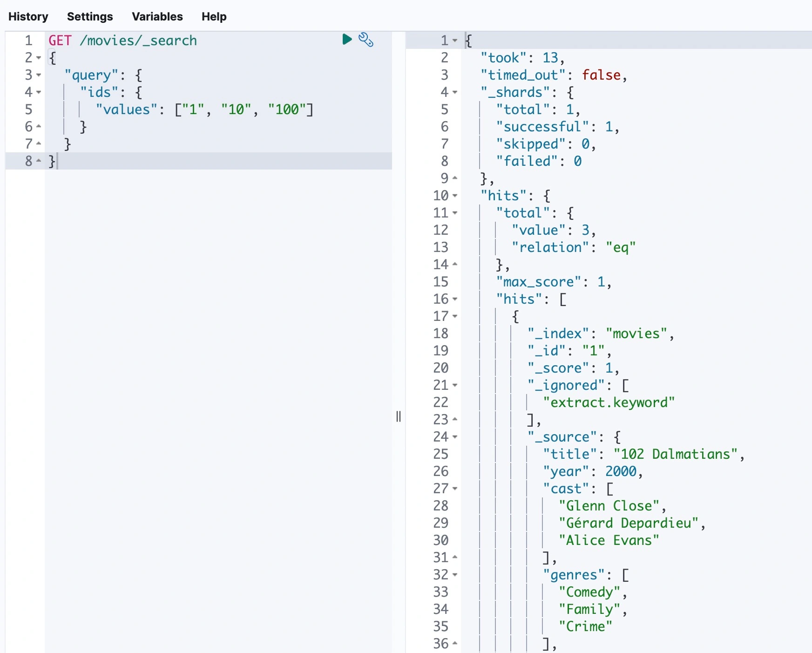Open the wrench actions menu
Screen dimensions: 812x653
click(366, 40)
